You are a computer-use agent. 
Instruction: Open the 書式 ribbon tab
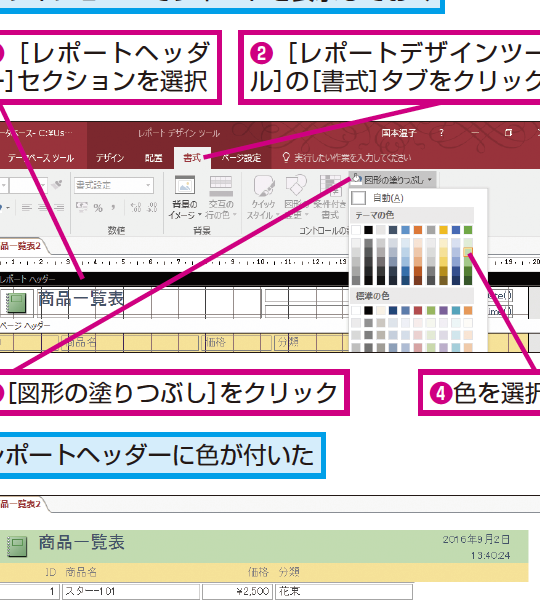click(192, 158)
